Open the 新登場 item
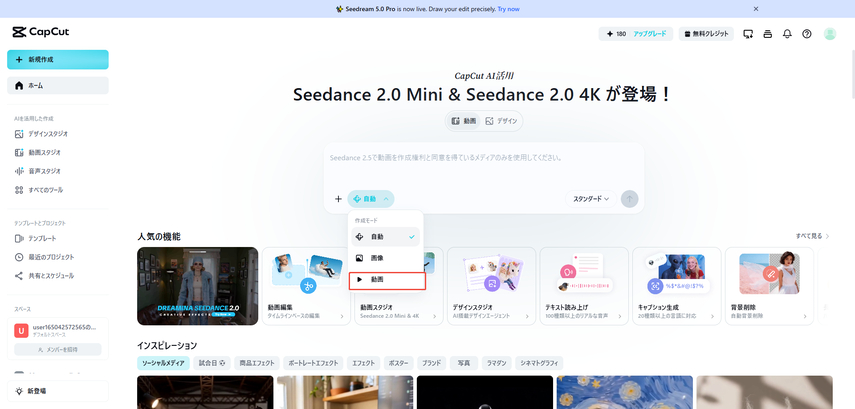 (x=58, y=391)
